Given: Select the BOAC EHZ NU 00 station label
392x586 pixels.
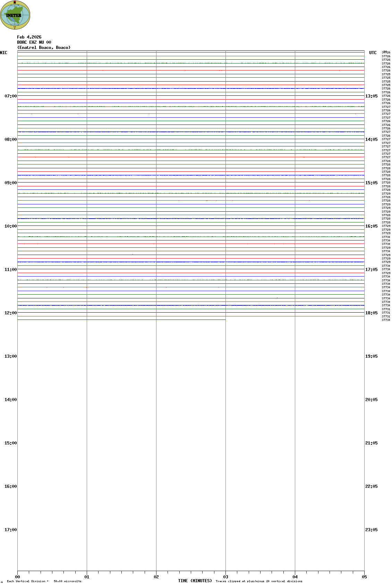Looking at the screenshot, I should 34,42.
